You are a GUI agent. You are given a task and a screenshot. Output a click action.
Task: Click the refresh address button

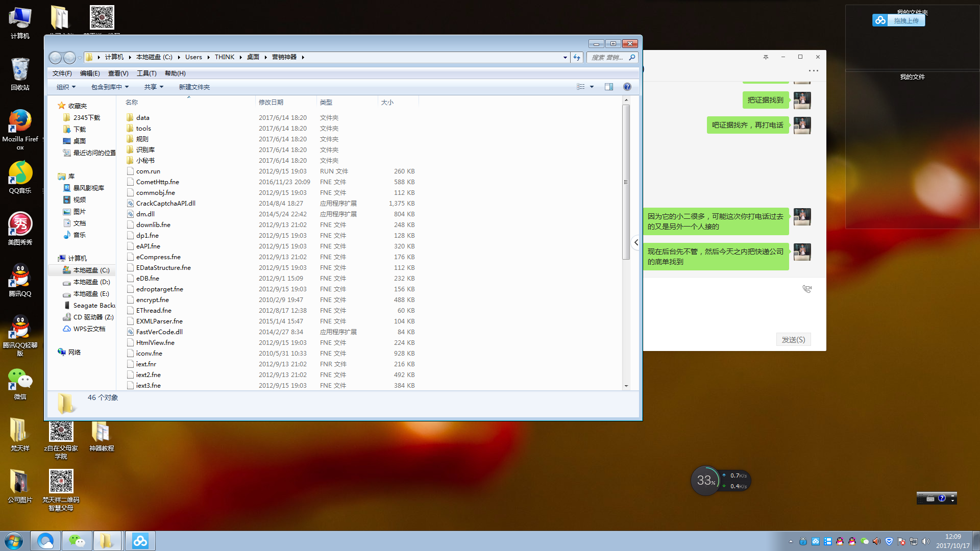(x=577, y=57)
